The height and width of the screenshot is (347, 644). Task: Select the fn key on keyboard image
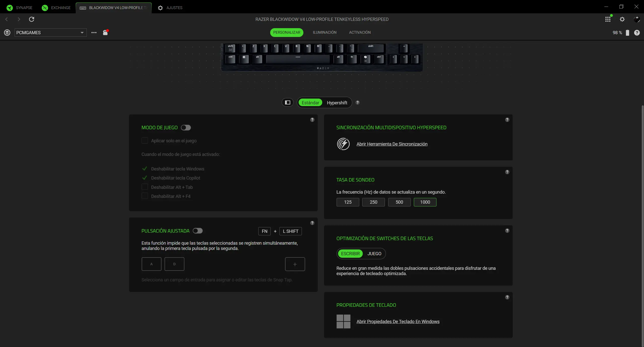[352, 59]
